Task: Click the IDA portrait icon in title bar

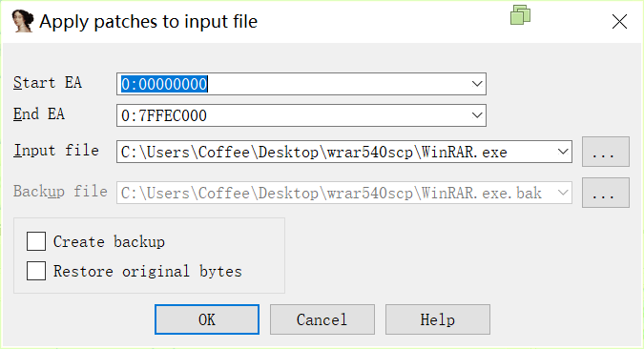Action: [x=23, y=21]
